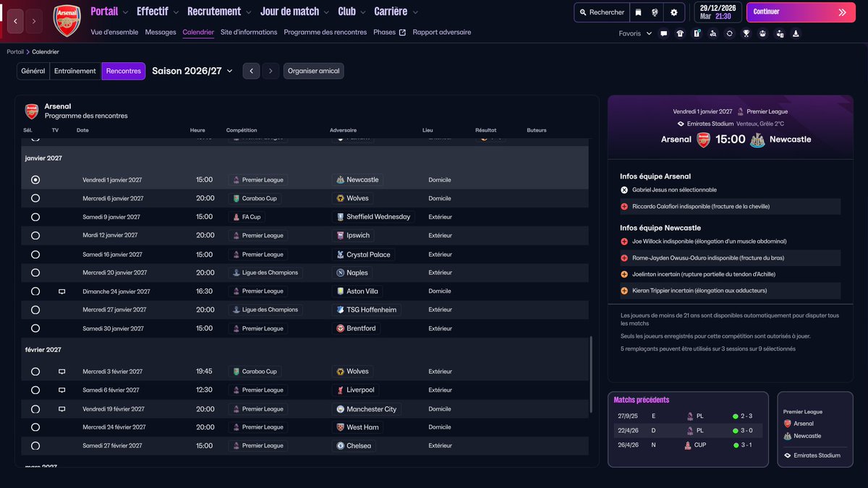Viewport: 868px width, 488px height.
Task: Click the red cross icon by Gabriel Jesus
Action: tap(624, 190)
